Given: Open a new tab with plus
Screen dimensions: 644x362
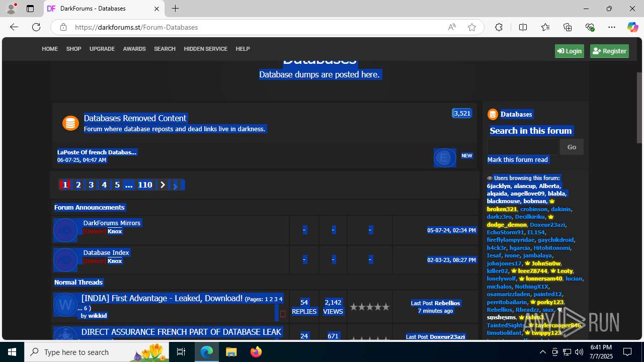Looking at the screenshot, I should tap(175, 9).
